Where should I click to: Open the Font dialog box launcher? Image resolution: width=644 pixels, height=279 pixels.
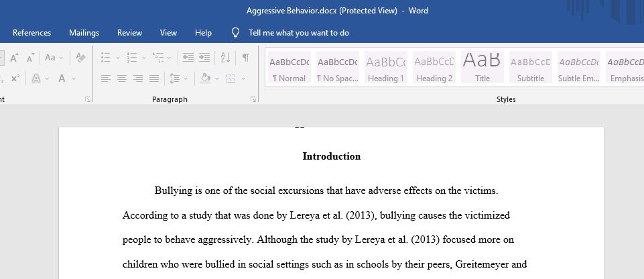pos(88,99)
